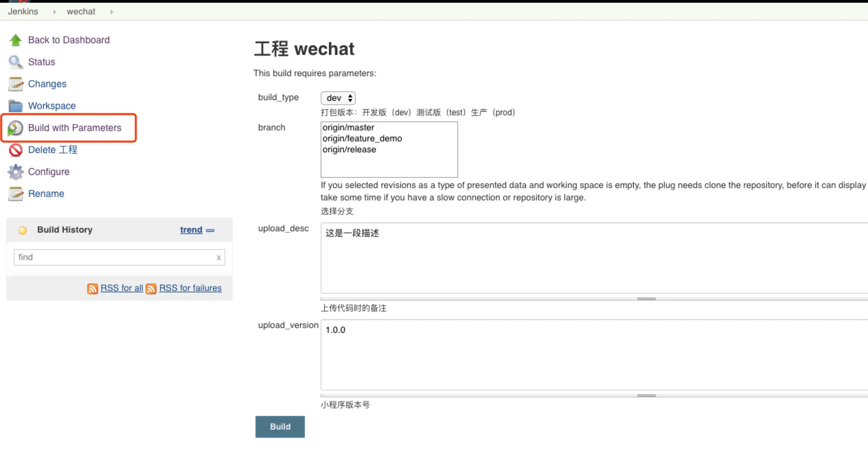The height and width of the screenshot is (455, 868).
Task: Click the RSS for all feed icon
Action: 92,289
